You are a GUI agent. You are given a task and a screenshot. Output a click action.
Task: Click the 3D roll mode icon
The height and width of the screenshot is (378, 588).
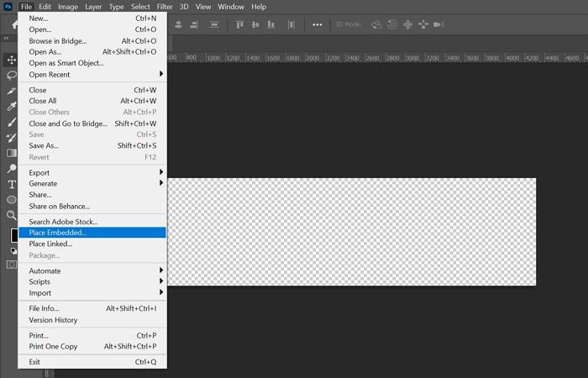(x=392, y=25)
